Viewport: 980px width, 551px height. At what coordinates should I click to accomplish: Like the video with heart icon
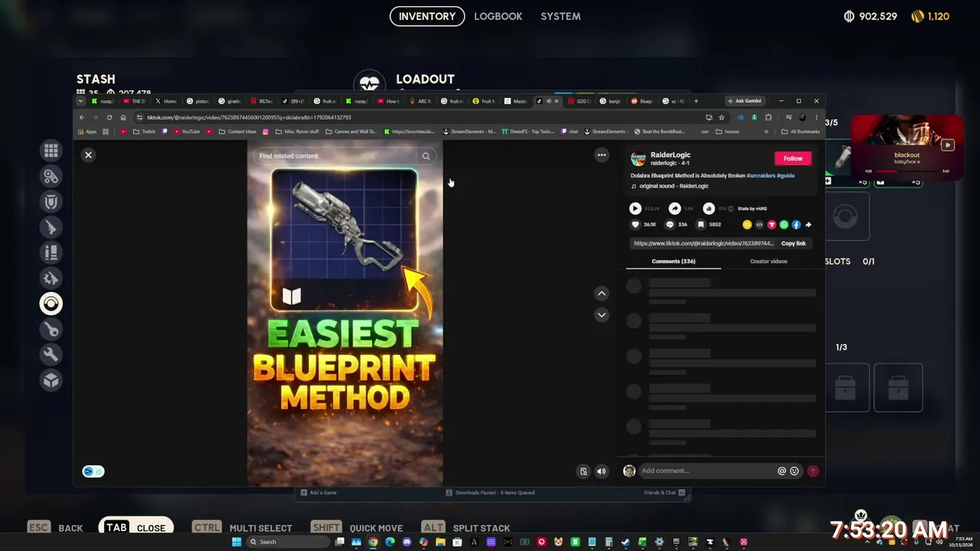coord(635,225)
